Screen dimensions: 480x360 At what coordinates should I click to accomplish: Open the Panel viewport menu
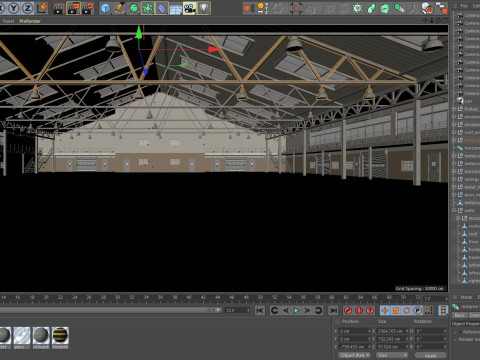pos(8,21)
